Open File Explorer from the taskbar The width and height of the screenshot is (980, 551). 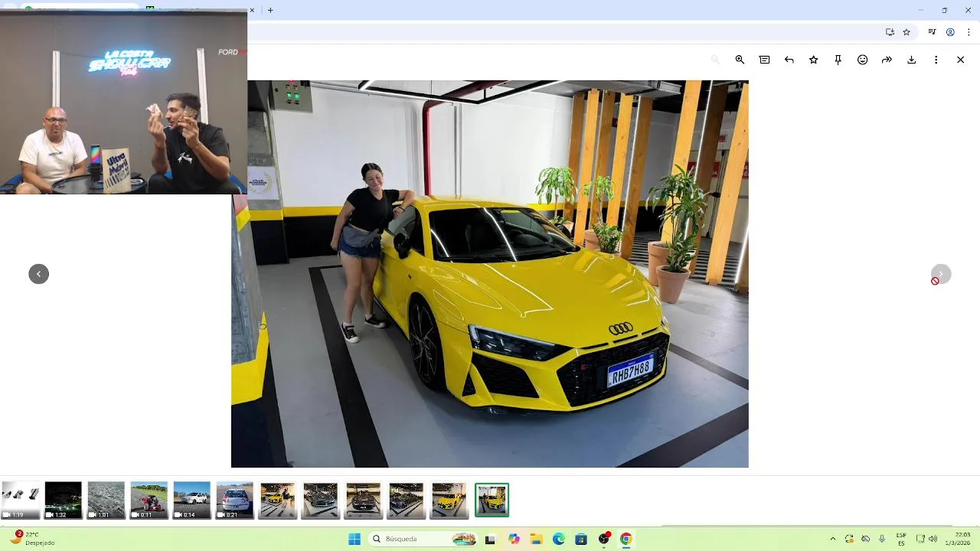point(536,539)
